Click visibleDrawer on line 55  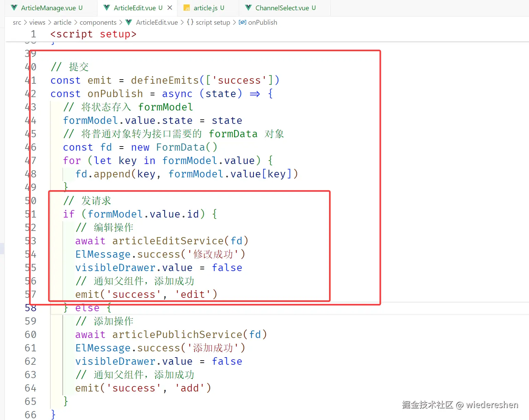click(x=115, y=268)
